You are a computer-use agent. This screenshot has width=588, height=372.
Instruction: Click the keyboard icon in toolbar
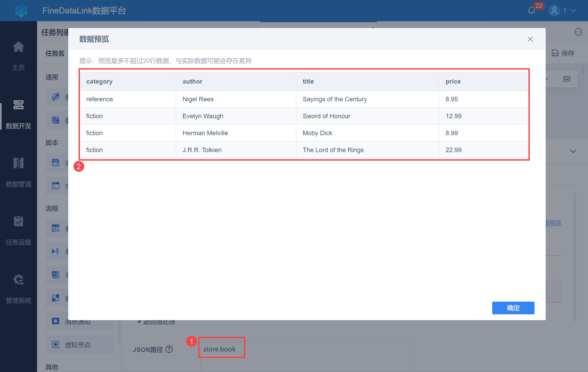(x=567, y=79)
